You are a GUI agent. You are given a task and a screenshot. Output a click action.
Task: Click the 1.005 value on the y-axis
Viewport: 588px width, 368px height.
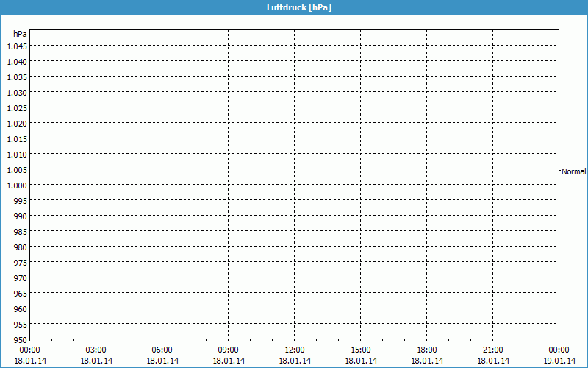tap(17, 170)
